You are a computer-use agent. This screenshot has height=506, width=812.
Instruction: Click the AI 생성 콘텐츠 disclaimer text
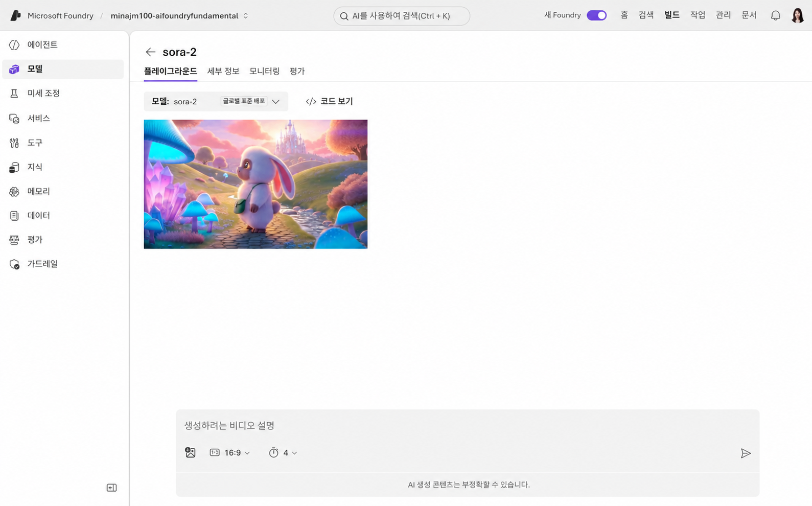[469, 485]
